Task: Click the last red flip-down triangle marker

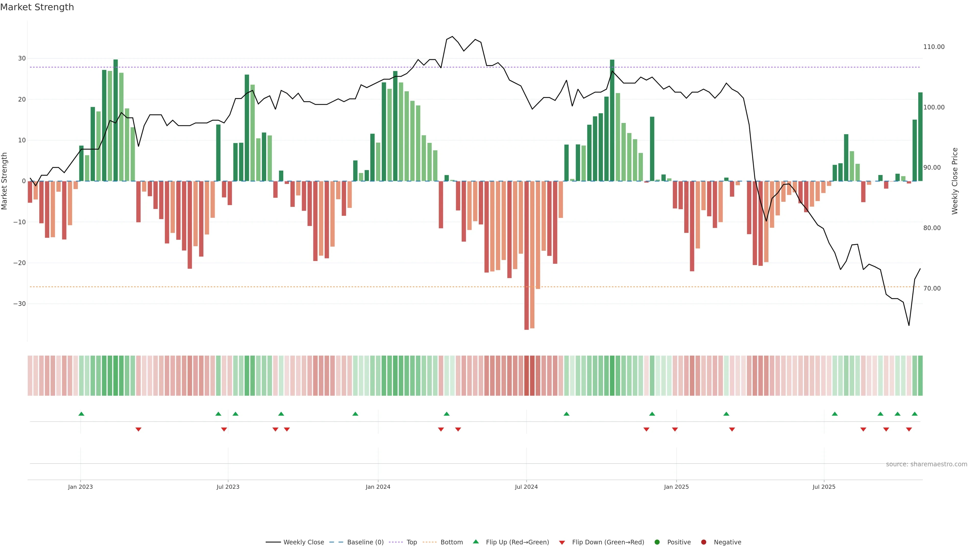Action: pos(909,429)
